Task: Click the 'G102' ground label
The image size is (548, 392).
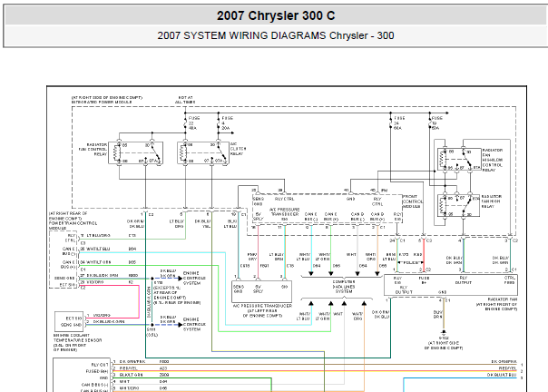Action: pos(444,338)
